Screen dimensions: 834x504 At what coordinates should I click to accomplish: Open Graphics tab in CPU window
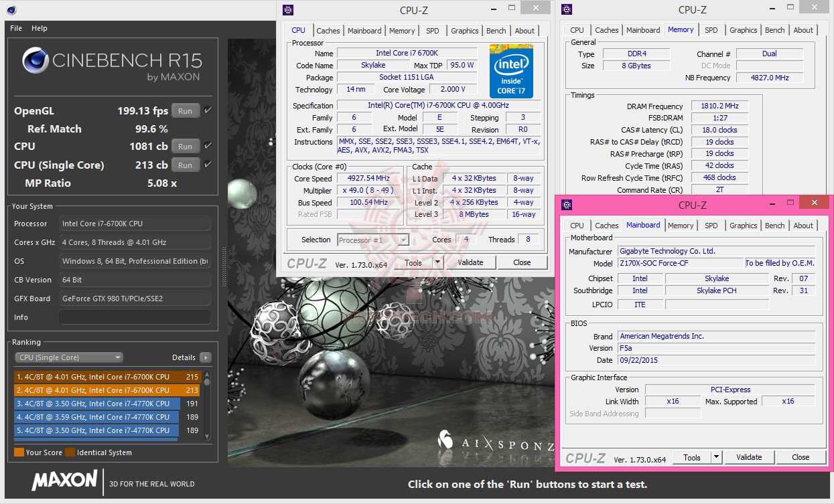[x=465, y=31]
